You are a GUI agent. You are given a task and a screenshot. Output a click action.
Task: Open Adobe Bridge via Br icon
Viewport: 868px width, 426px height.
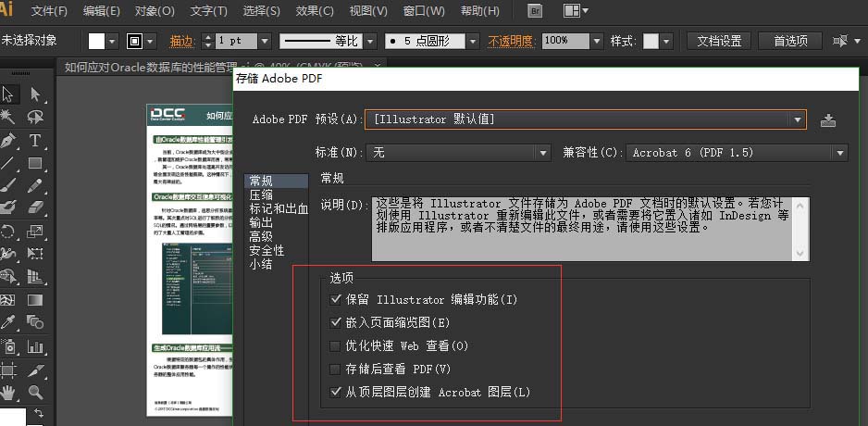(534, 10)
